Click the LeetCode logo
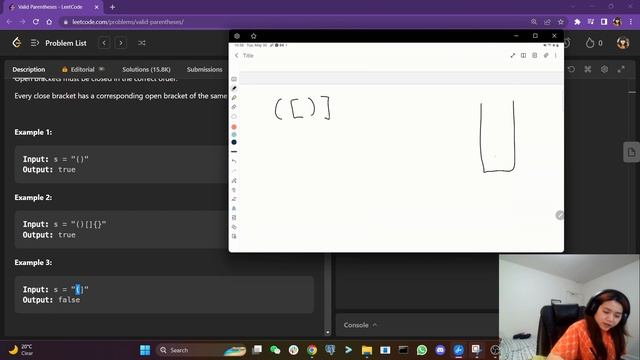Image resolution: width=640 pixels, height=360 pixels. pos(17,42)
